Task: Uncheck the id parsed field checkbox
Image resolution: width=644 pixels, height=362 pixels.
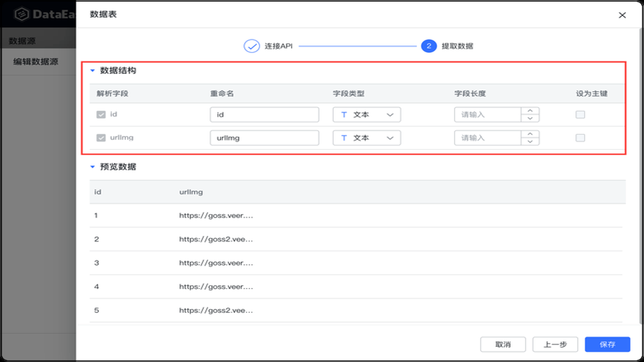Action: coord(101,115)
